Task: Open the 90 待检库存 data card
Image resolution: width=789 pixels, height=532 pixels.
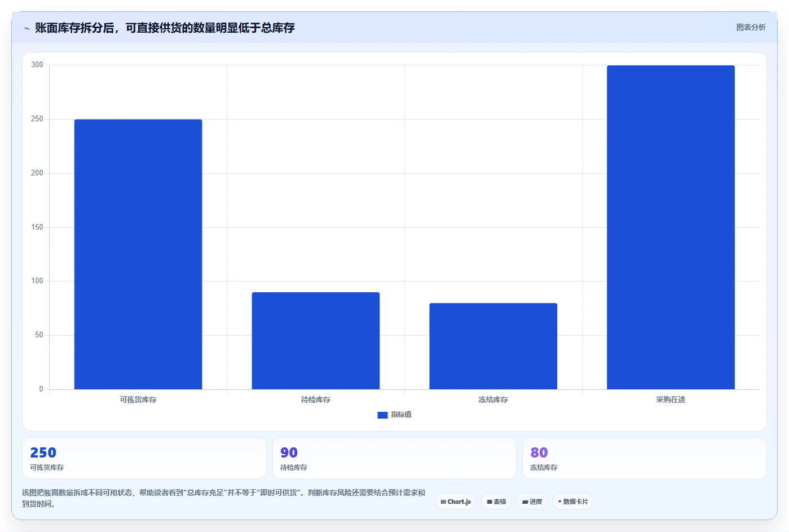Action: 394,458
